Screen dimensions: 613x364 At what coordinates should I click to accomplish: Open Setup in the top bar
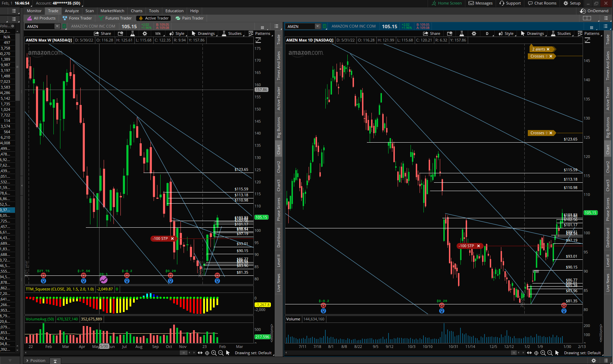pyautogui.click(x=572, y=3)
